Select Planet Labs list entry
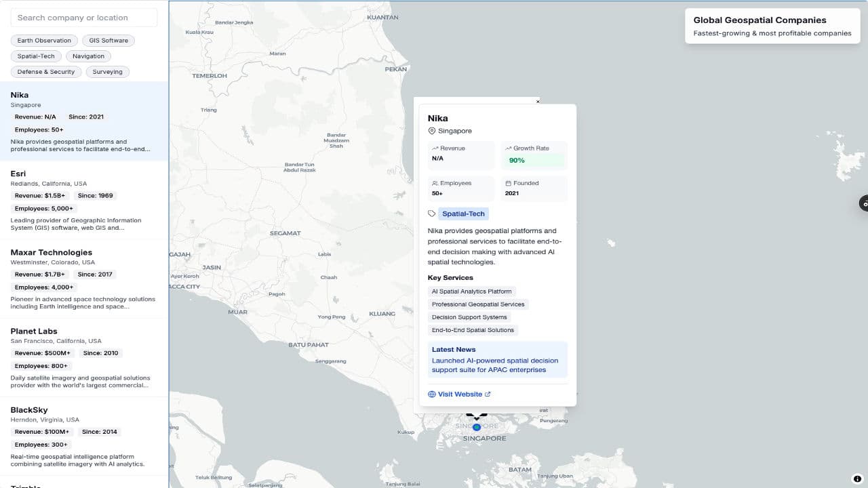This screenshot has height=488, width=868. (x=84, y=357)
